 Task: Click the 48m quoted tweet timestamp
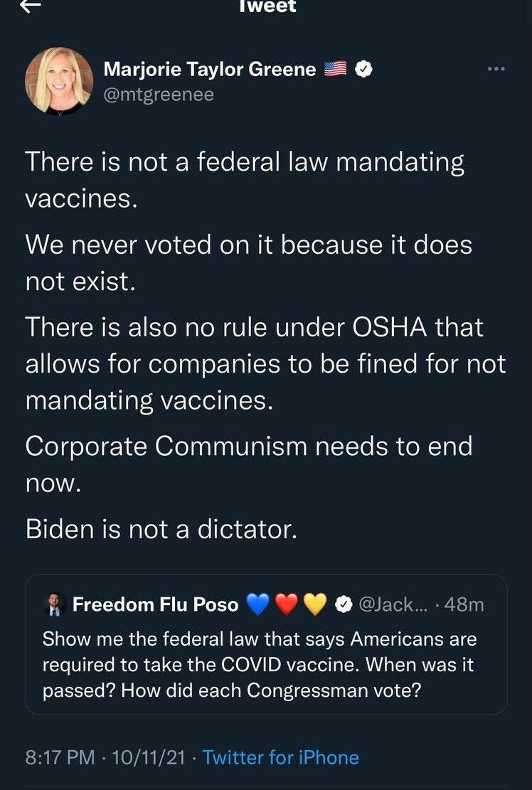pos(464,604)
